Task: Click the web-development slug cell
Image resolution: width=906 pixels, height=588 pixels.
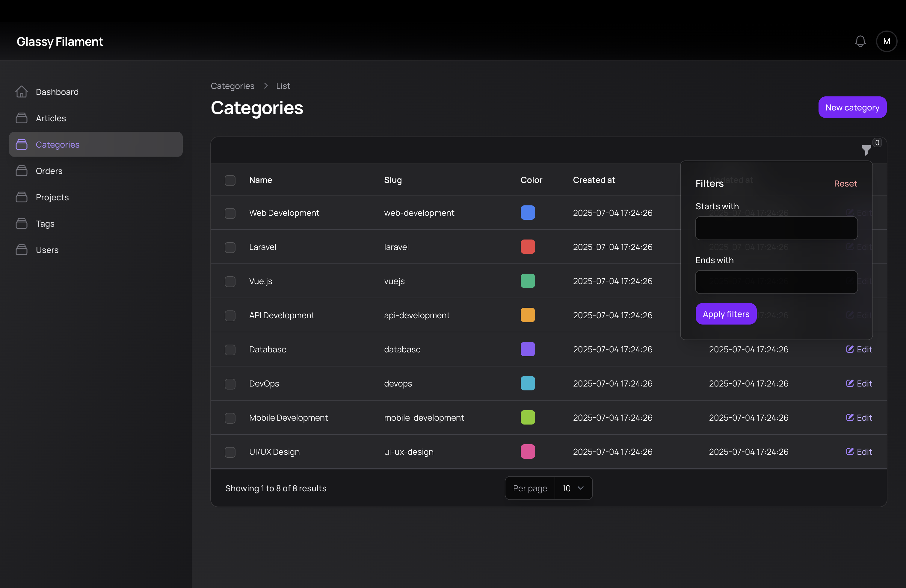Action: pos(419,213)
